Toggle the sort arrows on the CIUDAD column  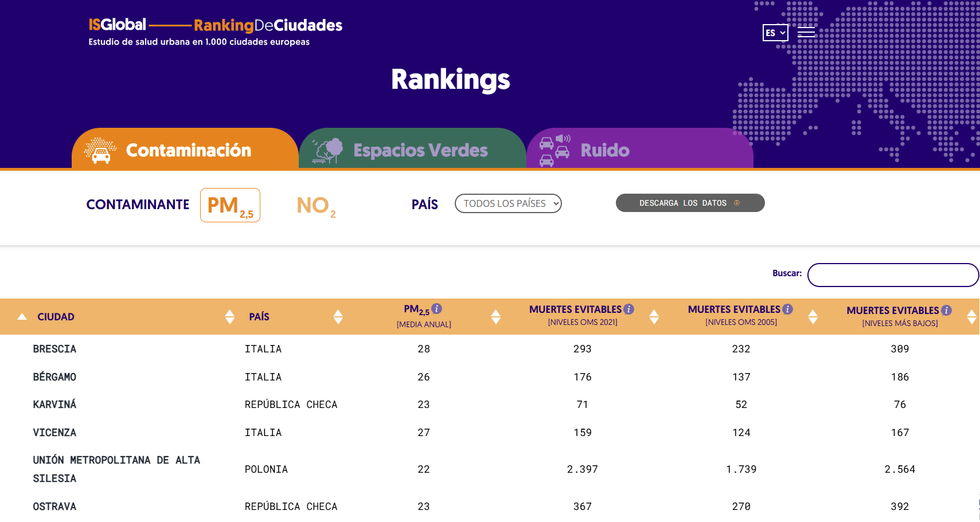pyautogui.click(x=229, y=316)
